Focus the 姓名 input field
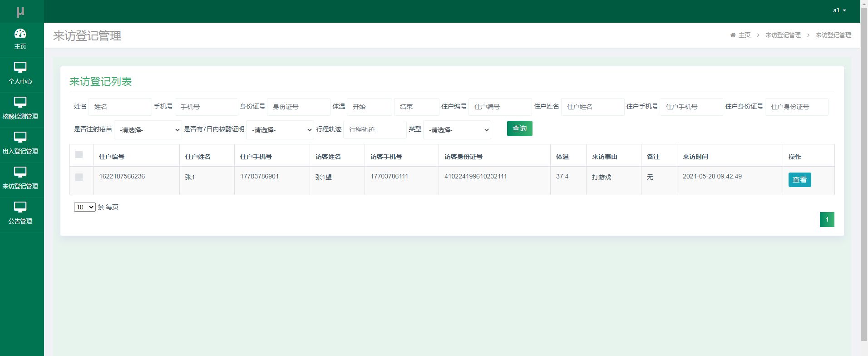The image size is (868, 356). [120, 107]
